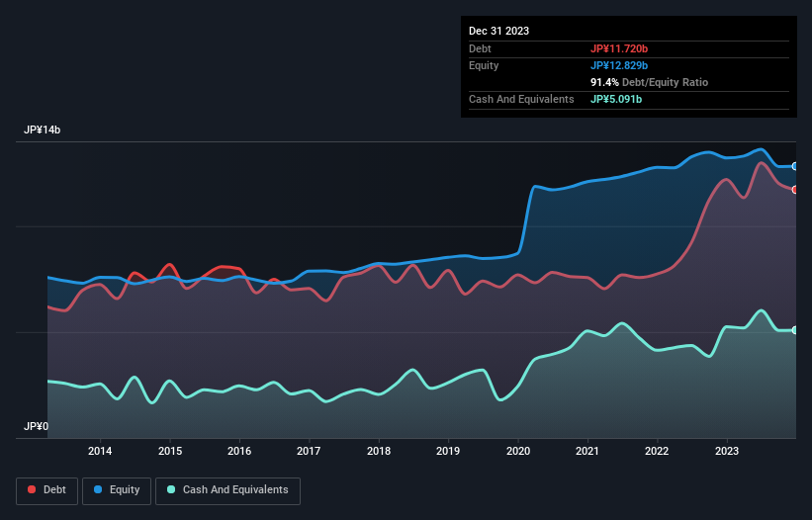Click the blue Equity endpoint marker
Viewport: 812px width, 520px height.
click(795, 166)
